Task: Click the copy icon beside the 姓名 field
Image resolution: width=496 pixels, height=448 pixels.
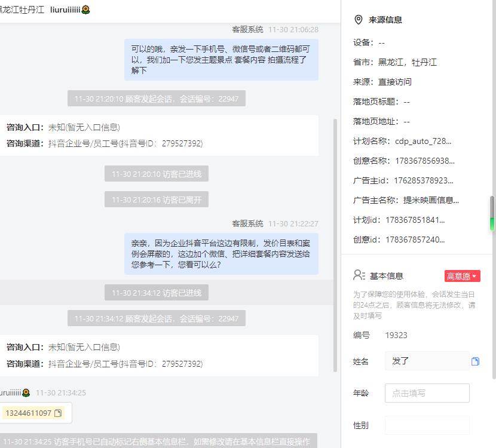Action: tap(475, 361)
